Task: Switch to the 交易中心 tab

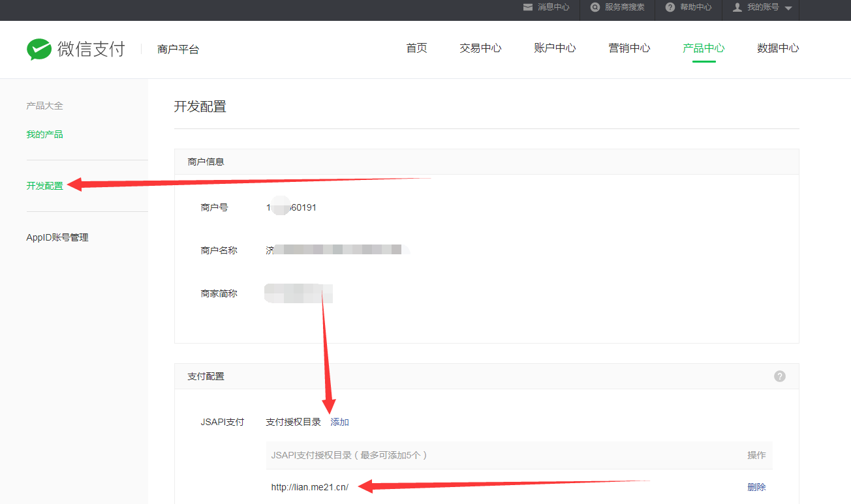Action: click(x=480, y=48)
